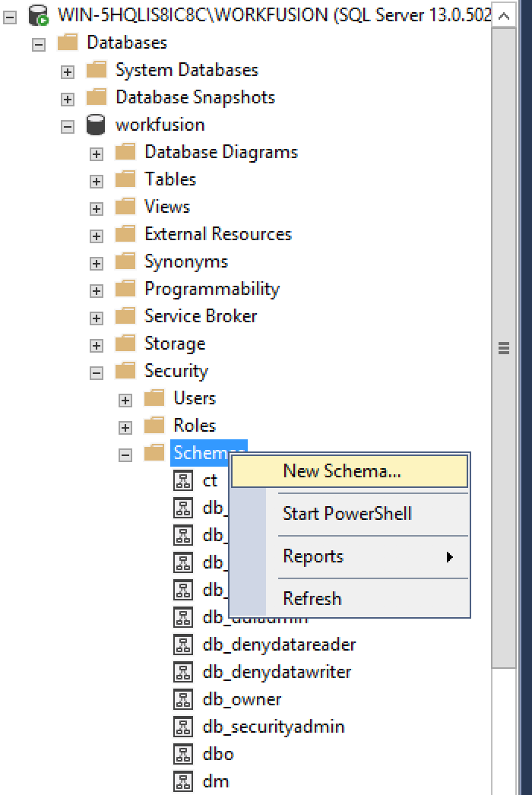Collapse the Schemas node
Image resolution: width=532 pixels, height=795 pixels.
pos(125,455)
